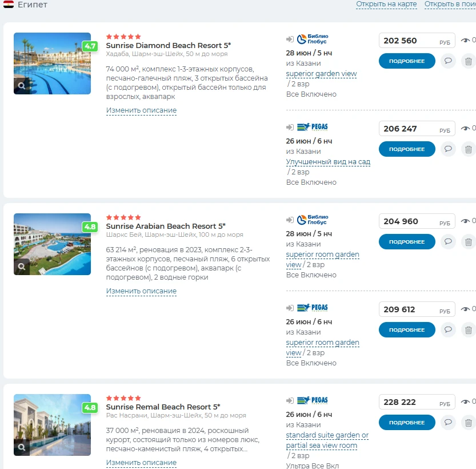This screenshot has height=469, width=476.
Task: Click comment icon for 206 247 offer
Action: [x=448, y=149]
